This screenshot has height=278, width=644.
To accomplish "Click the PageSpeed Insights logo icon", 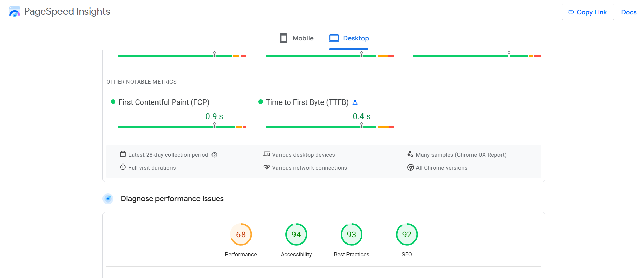I will (x=14, y=12).
